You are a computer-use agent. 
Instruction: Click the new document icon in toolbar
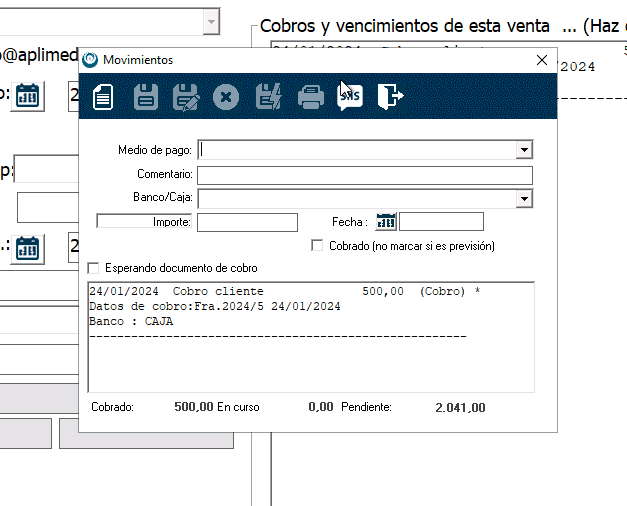(103, 97)
